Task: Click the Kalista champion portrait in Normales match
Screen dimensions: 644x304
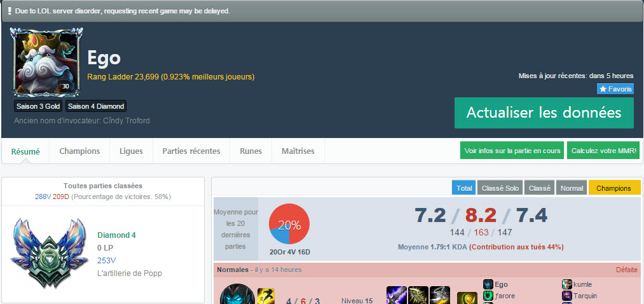Action: tap(237, 294)
